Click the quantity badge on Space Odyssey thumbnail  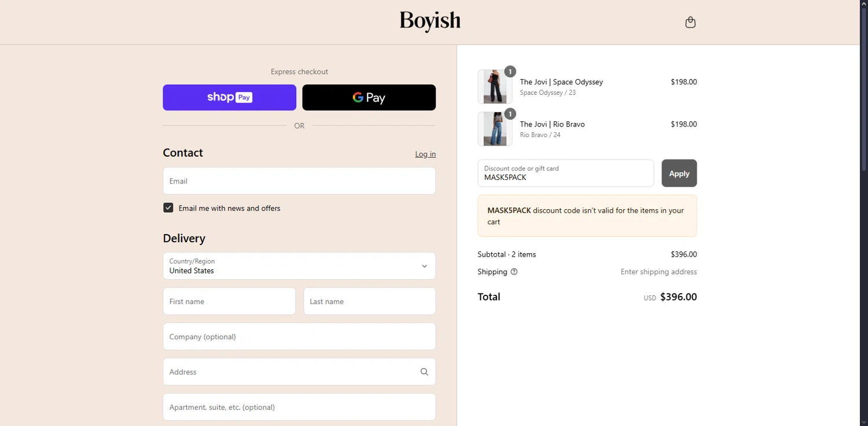(x=510, y=72)
